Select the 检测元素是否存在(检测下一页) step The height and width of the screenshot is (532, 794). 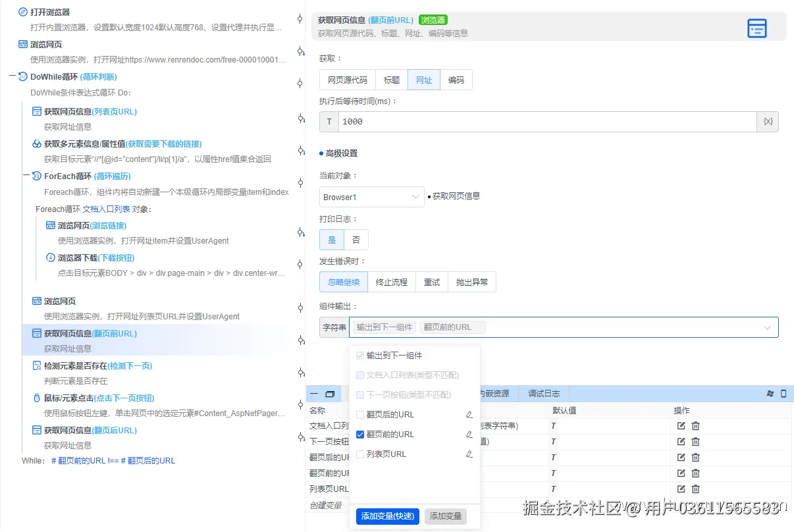(98, 365)
